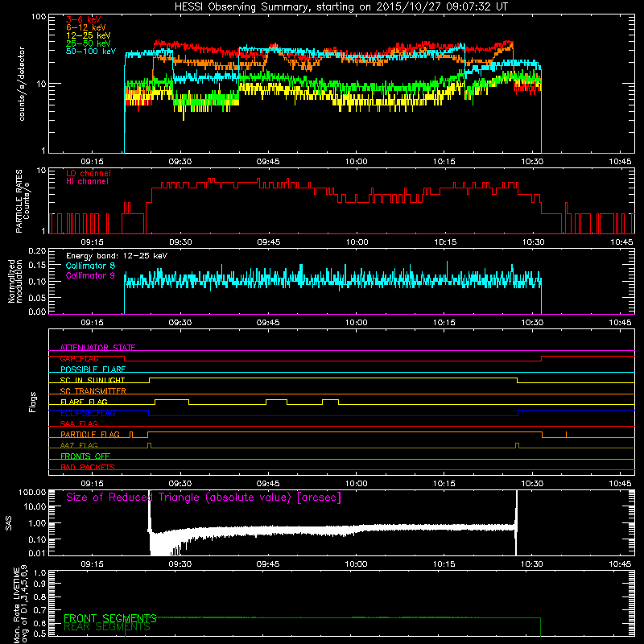Click the FLARE_FLAG label
Screen dimensions: 644x644
point(84,402)
